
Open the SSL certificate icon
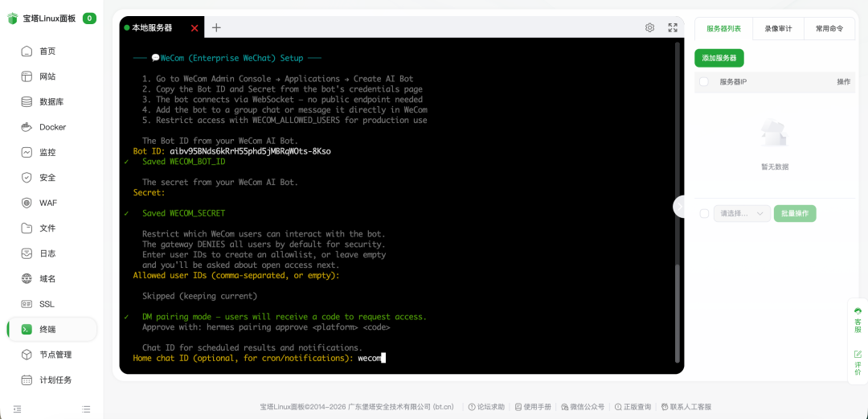[x=27, y=304]
